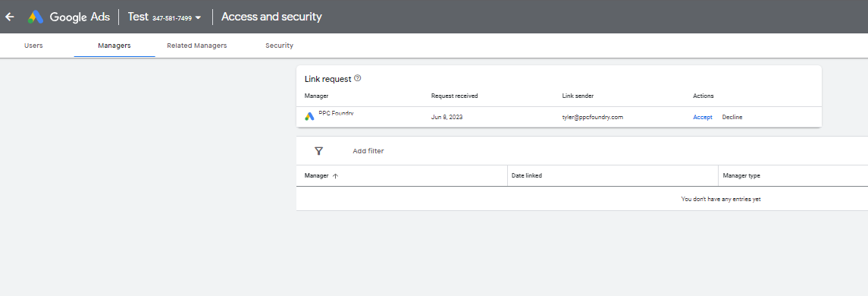Click the Google Ads wordmark text
The image size is (868, 296).
(80, 17)
